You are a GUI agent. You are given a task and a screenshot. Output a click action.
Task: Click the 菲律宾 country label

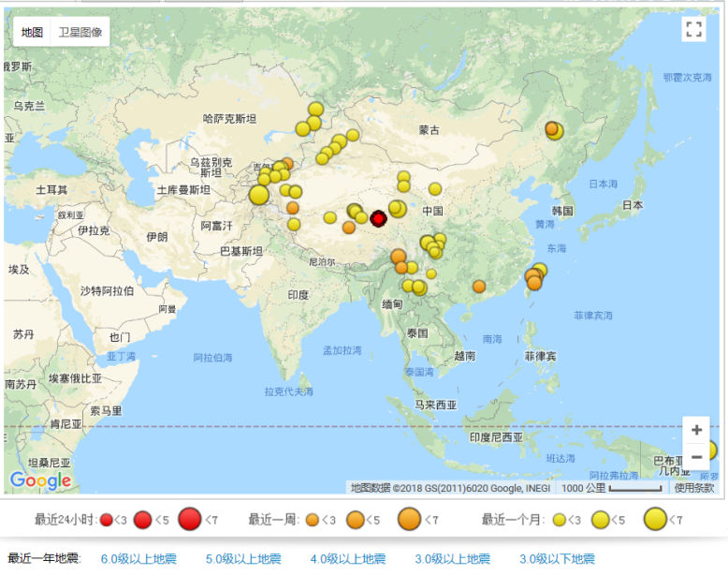tap(540, 356)
